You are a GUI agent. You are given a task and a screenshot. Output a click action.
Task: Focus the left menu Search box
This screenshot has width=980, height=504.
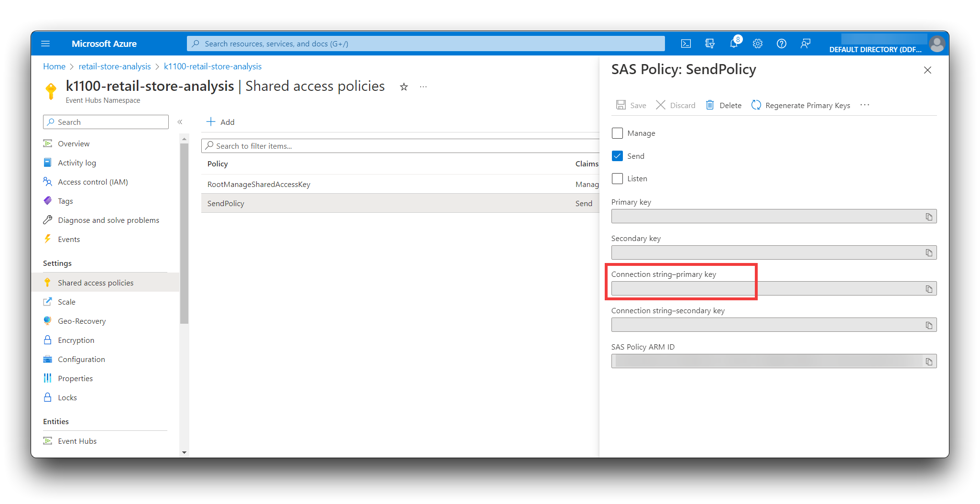tap(106, 122)
